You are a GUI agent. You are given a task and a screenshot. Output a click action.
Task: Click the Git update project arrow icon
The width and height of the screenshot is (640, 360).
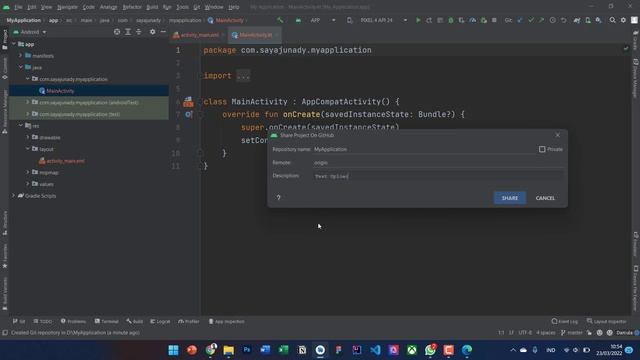click(x=520, y=20)
